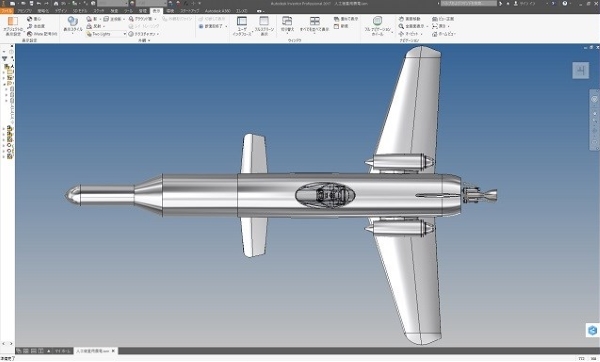
Task: Click the Degrees of Freedom tool
Action: (x=37, y=26)
